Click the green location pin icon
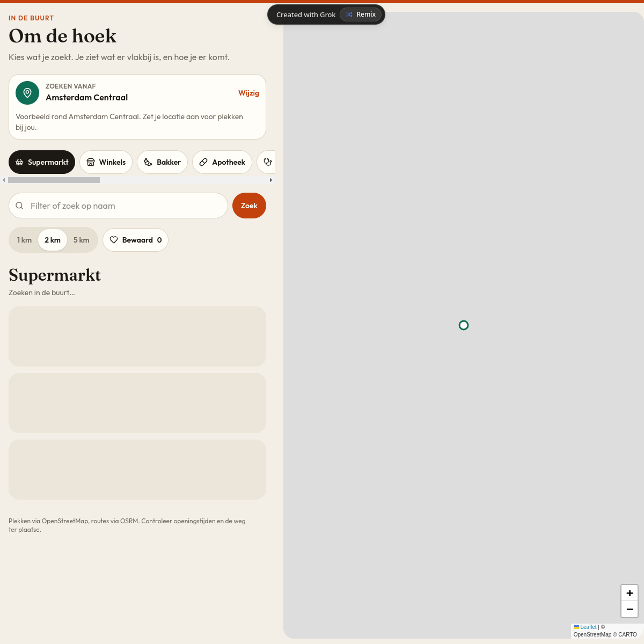The width and height of the screenshot is (644, 644). tap(27, 93)
